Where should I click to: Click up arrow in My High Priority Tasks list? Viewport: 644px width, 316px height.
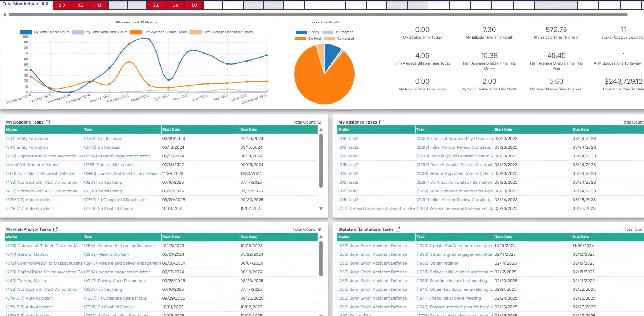[x=321, y=237]
